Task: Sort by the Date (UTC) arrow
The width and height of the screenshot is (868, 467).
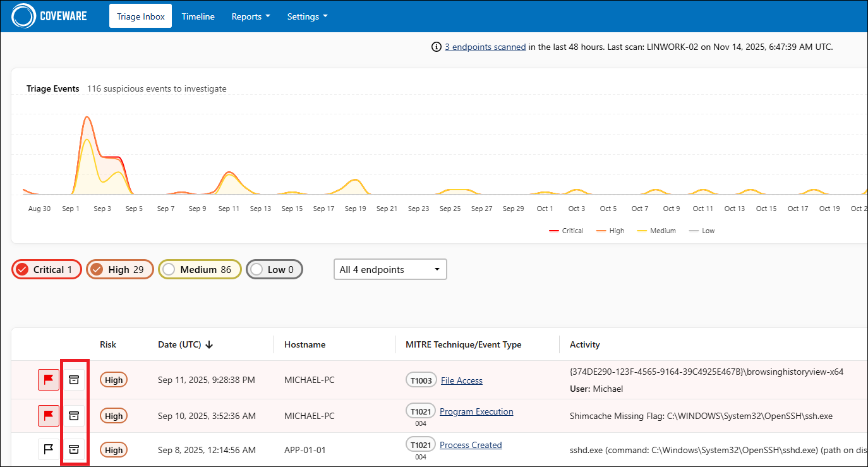Action: click(210, 344)
